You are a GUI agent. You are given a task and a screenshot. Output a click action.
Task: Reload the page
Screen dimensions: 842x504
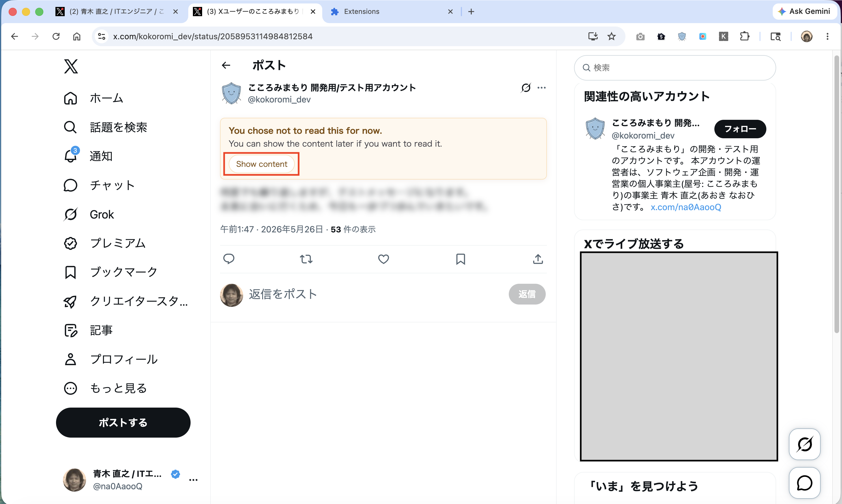pos(56,36)
